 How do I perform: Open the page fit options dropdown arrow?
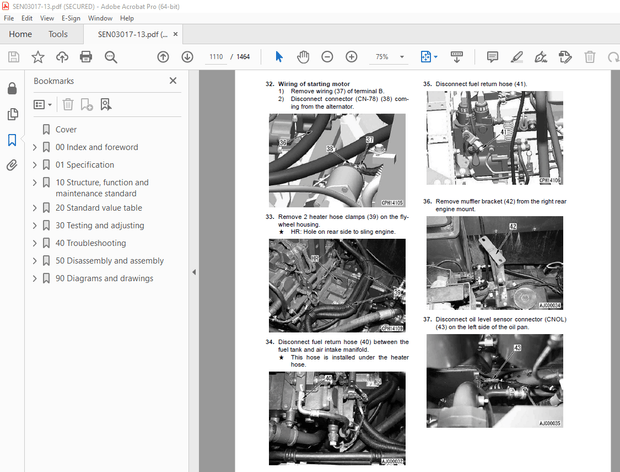coord(436,57)
